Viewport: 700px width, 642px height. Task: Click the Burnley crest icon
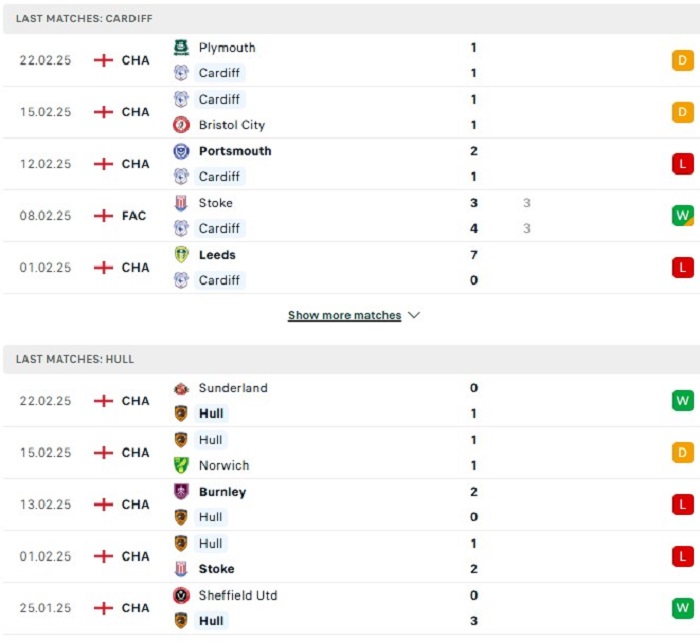[x=181, y=492]
